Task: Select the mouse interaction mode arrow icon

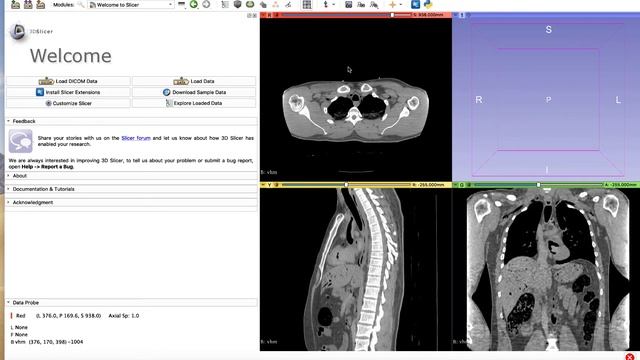Action: (326, 4)
